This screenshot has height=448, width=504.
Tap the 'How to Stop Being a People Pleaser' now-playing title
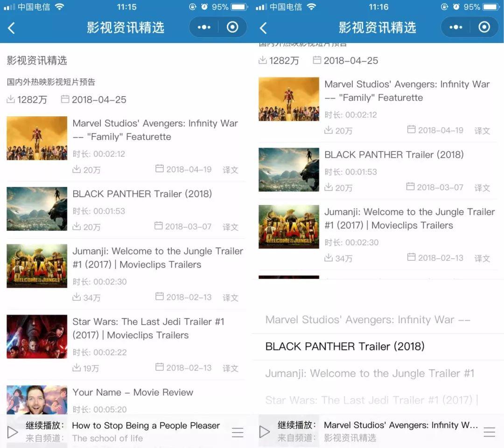[x=146, y=426]
